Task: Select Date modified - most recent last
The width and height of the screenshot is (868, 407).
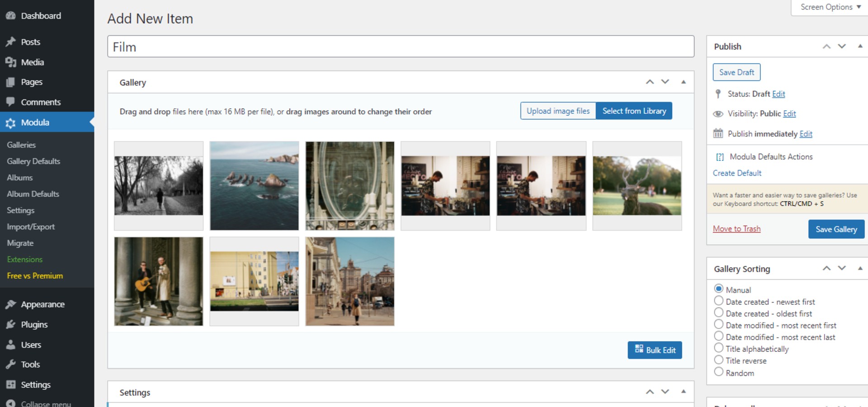Action: point(718,336)
